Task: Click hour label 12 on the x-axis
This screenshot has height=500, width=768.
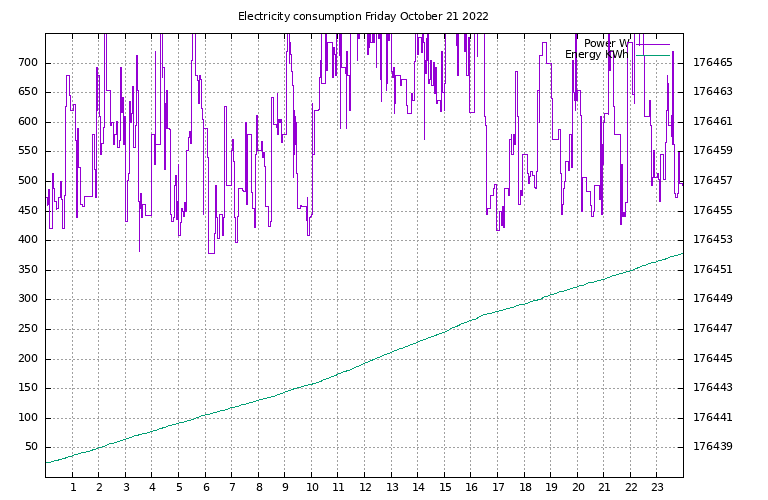Action: pyautogui.click(x=365, y=487)
